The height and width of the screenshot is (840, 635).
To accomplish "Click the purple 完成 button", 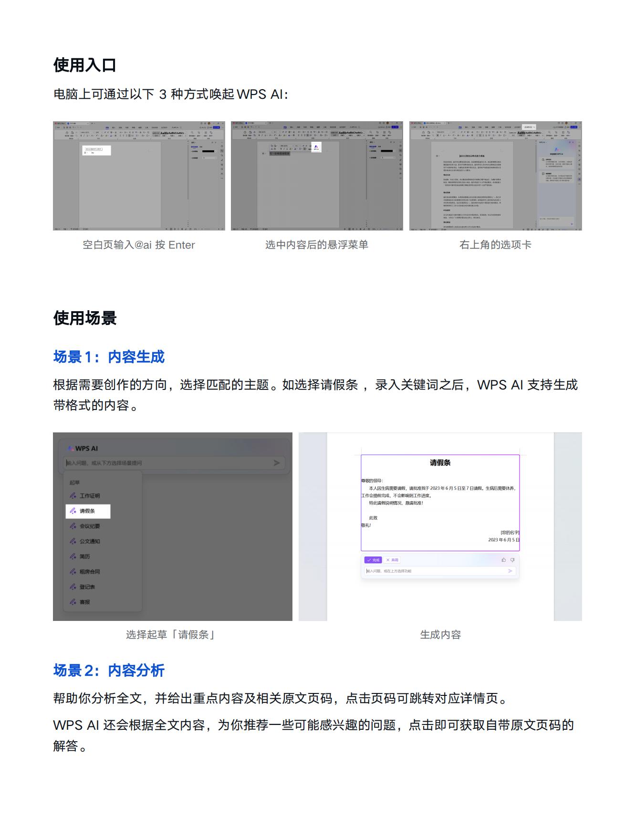I will [x=373, y=560].
